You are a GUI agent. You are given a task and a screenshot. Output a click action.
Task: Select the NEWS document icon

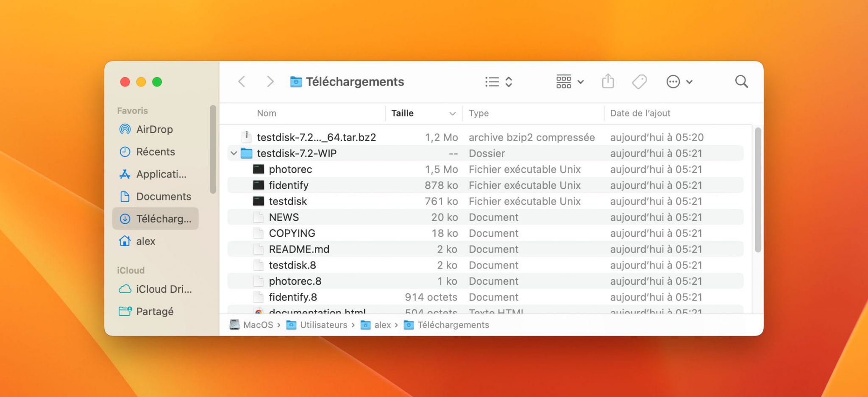(258, 217)
